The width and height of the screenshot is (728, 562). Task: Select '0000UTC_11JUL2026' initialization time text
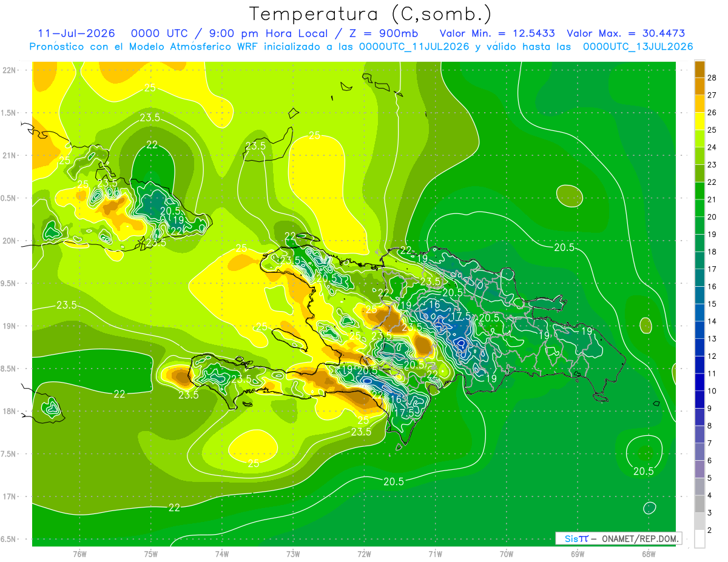pyautogui.click(x=414, y=47)
